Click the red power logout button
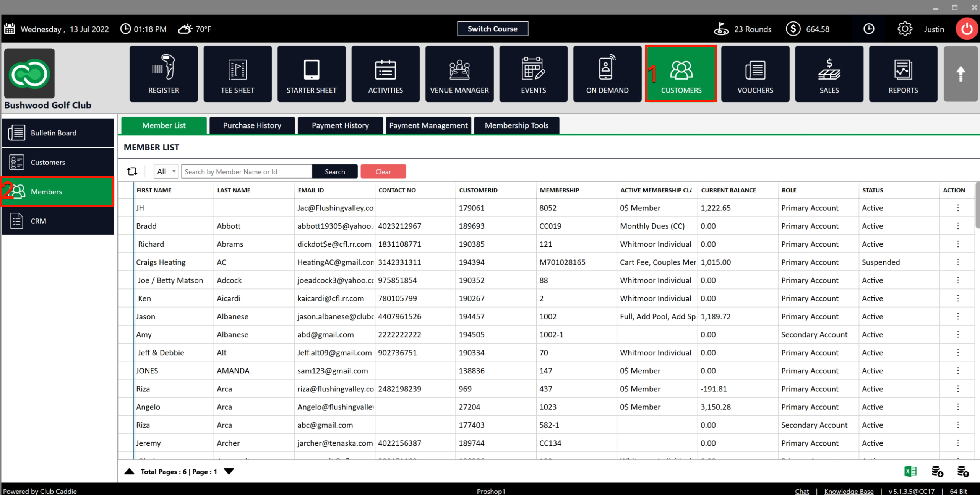Image resolution: width=980 pixels, height=495 pixels. [967, 29]
